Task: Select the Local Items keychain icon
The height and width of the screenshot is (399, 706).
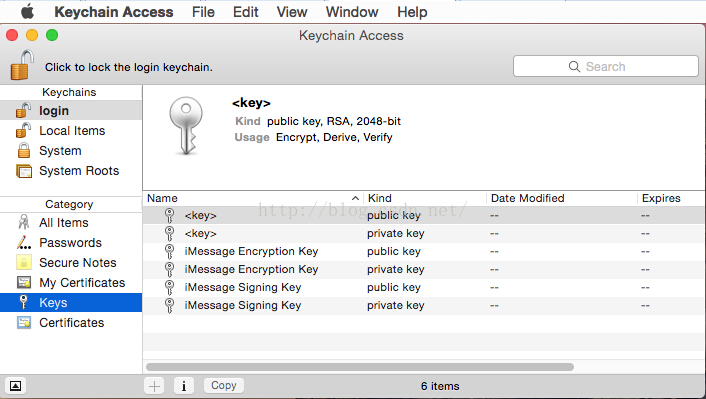Action: click(x=23, y=130)
